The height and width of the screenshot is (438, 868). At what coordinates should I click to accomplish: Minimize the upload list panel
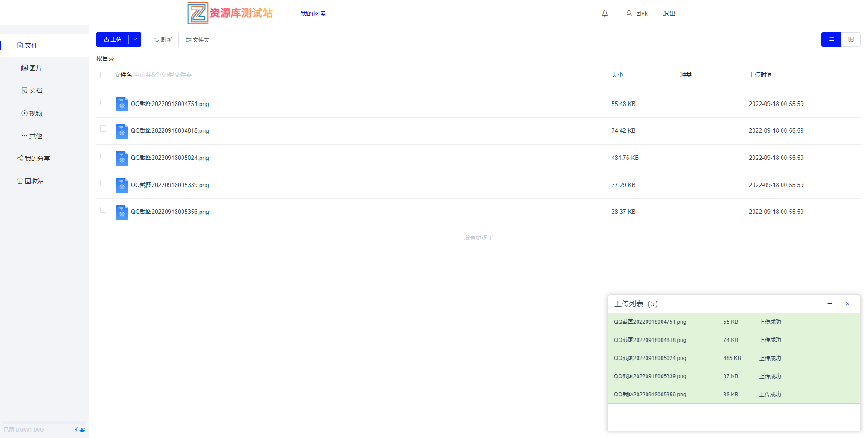pyautogui.click(x=830, y=304)
